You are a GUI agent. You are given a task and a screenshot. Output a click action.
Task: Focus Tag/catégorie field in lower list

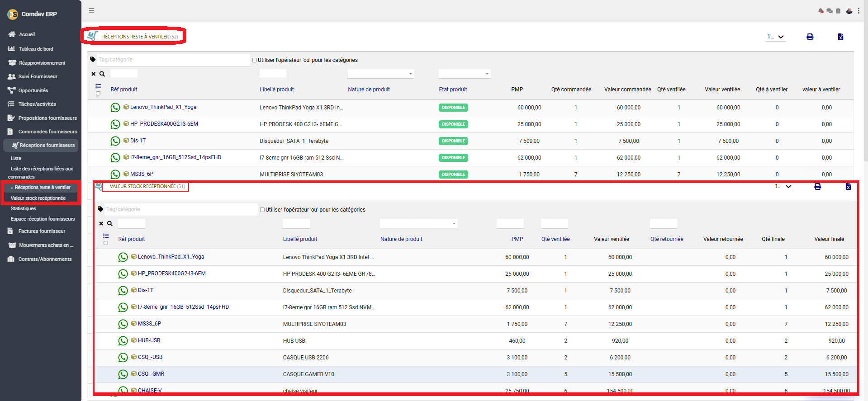(182, 209)
